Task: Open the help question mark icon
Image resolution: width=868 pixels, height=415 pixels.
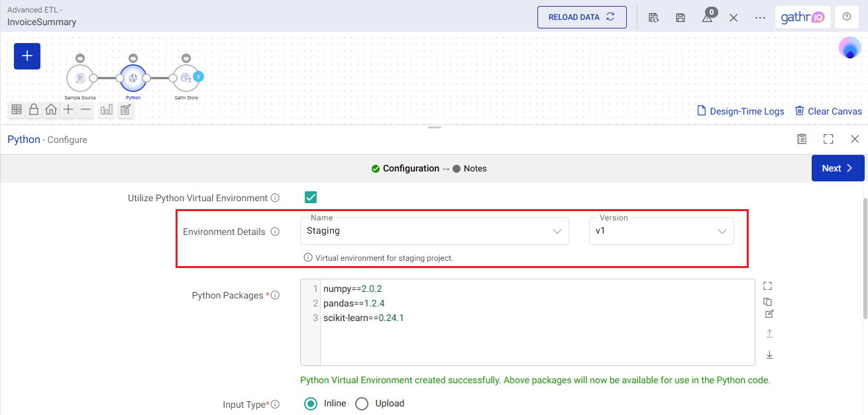Action: coord(846,17)
